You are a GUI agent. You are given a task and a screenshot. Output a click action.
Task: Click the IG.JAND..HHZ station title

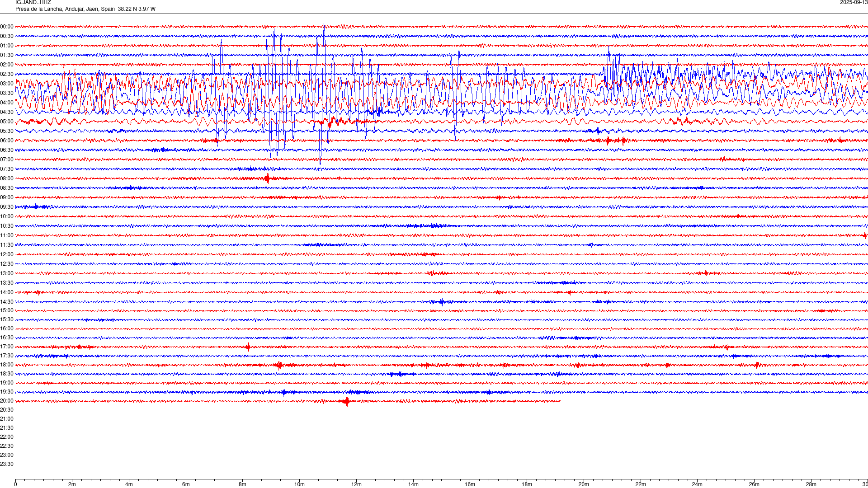pyautogui.click(x=33, y=2)
